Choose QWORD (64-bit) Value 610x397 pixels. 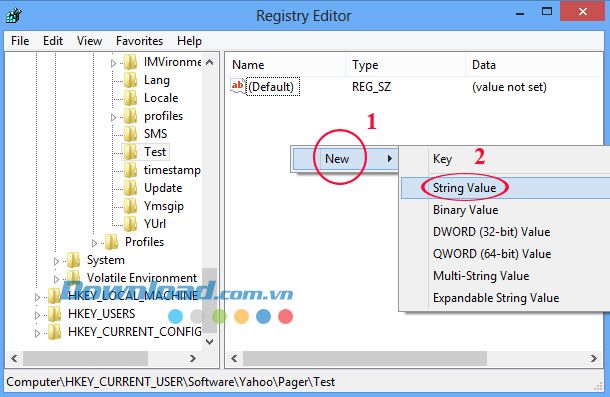pyautogui.click(x=505, y=254)
